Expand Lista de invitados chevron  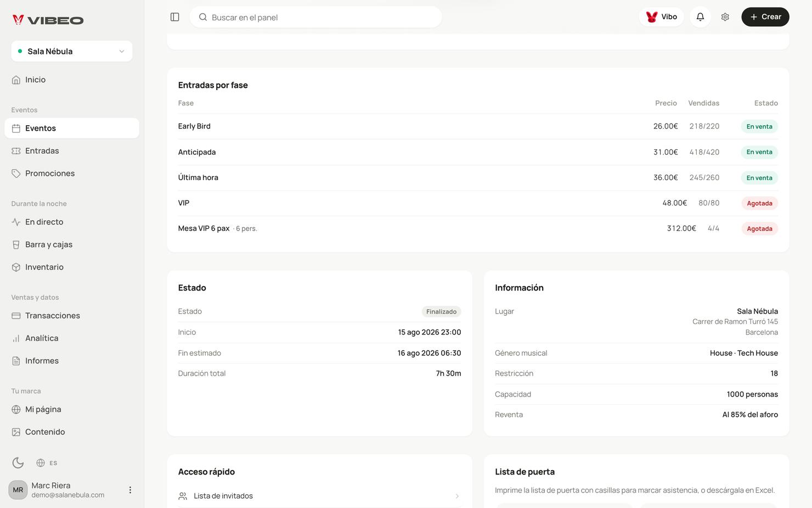[457, 496]
